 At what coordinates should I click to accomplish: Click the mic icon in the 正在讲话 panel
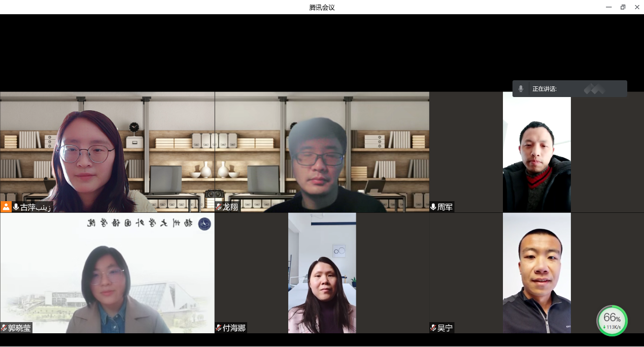521,89
